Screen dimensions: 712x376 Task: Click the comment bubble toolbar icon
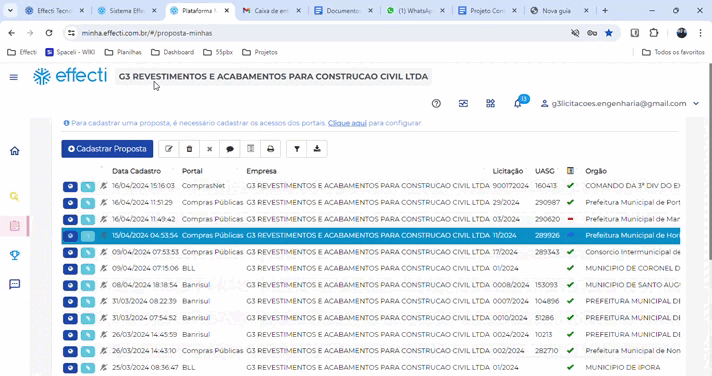[x=230, y=149]
